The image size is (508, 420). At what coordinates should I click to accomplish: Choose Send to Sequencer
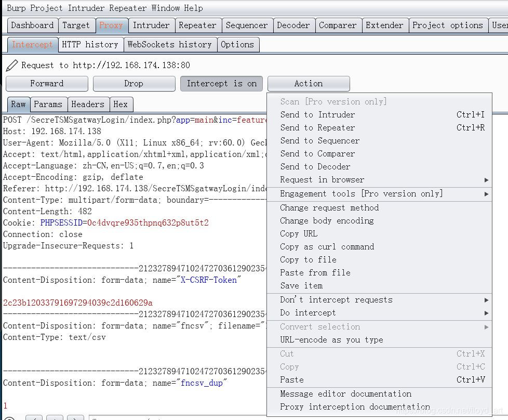379,141
